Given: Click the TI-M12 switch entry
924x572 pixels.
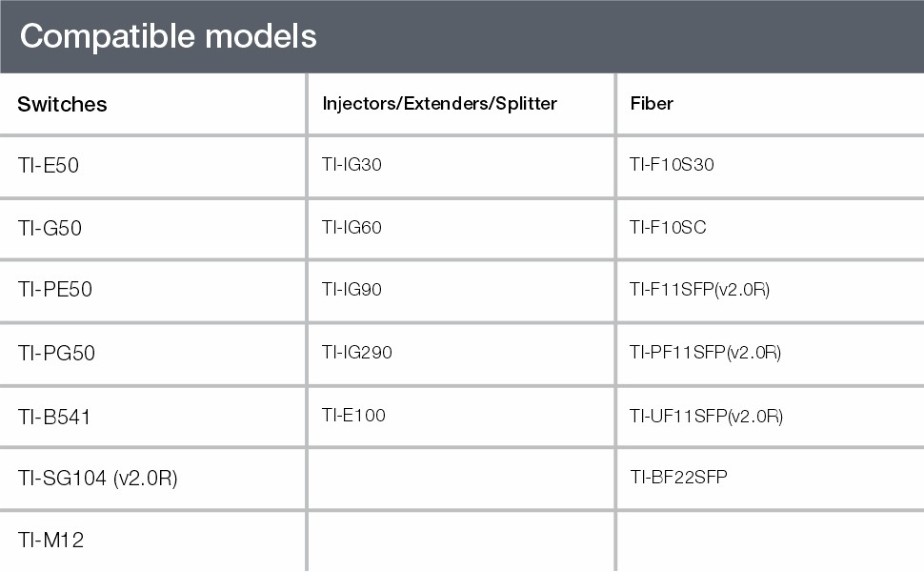Looking at the screenshot, I should (x=50, y=540).
